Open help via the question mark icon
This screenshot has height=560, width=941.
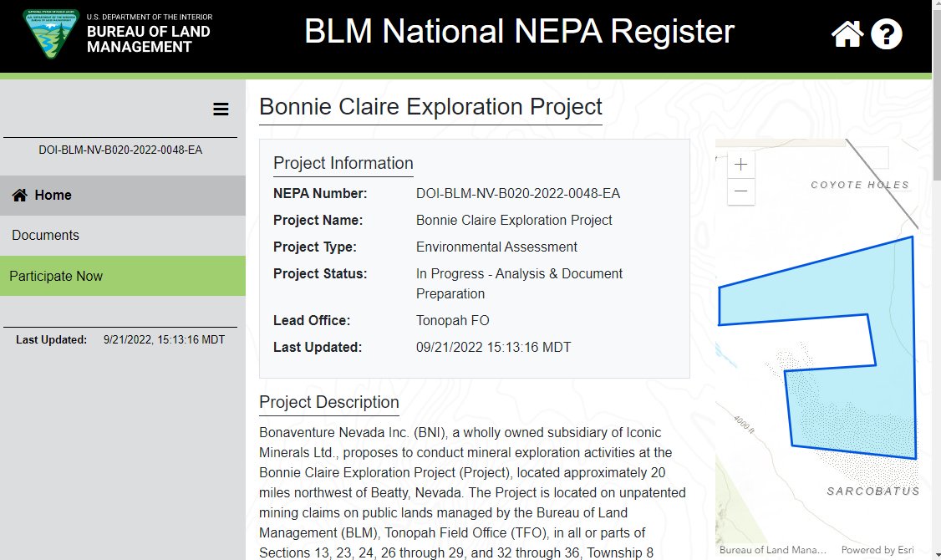coord(887,34)
